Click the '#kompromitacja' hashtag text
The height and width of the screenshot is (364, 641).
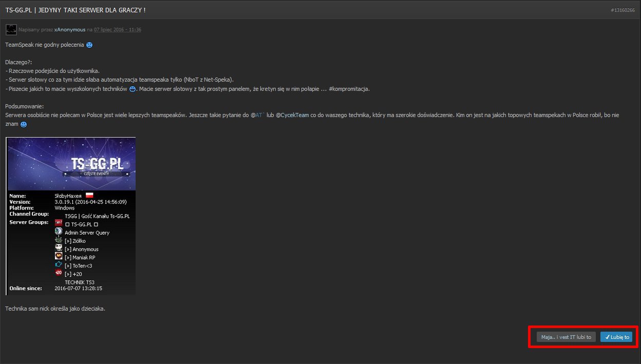349,89
